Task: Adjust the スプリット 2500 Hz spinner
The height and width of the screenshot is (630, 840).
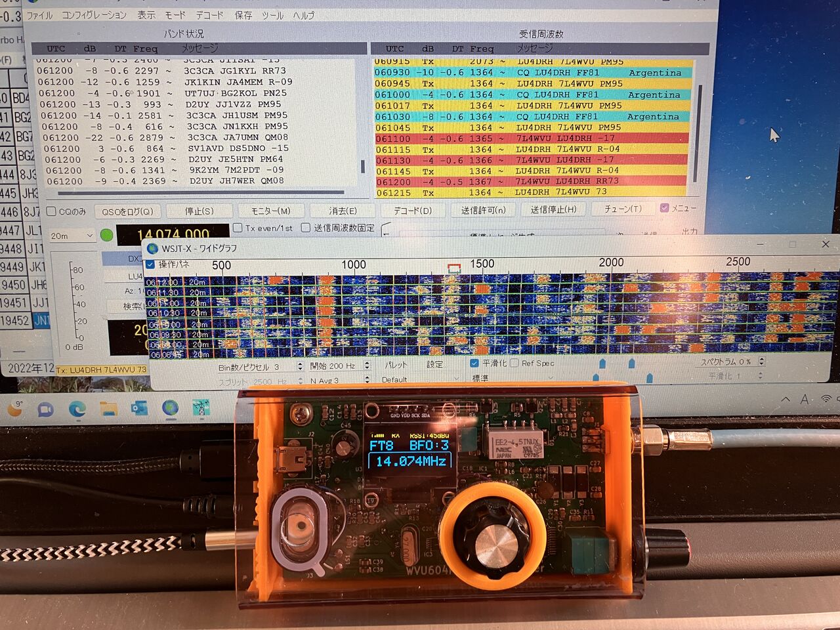Action: click(300, 381)
